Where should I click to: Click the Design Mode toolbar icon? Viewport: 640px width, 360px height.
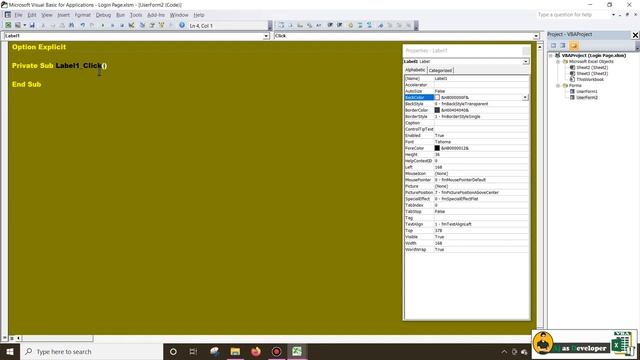pos(131,25)
